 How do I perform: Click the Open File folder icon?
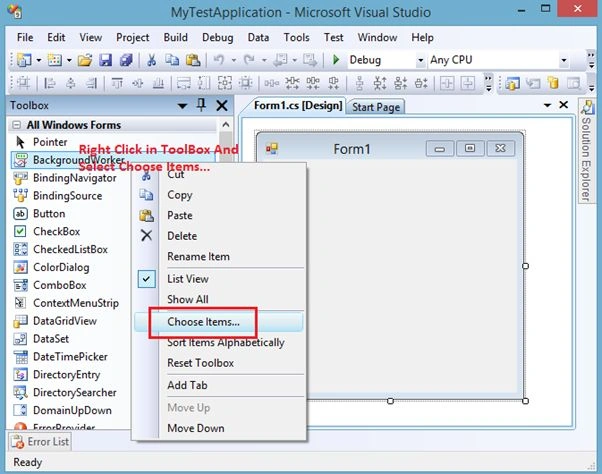coord(85,60)
